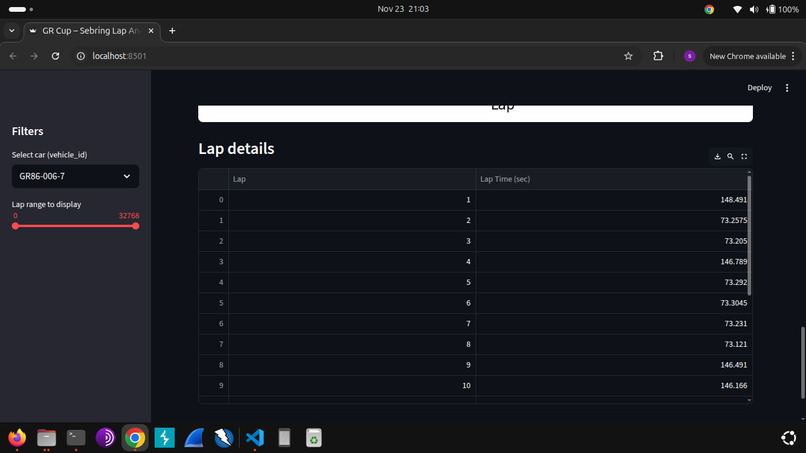Open the Terminal from the dock
The width and height of the screenshot is (806, 453).
pos(76,438)
